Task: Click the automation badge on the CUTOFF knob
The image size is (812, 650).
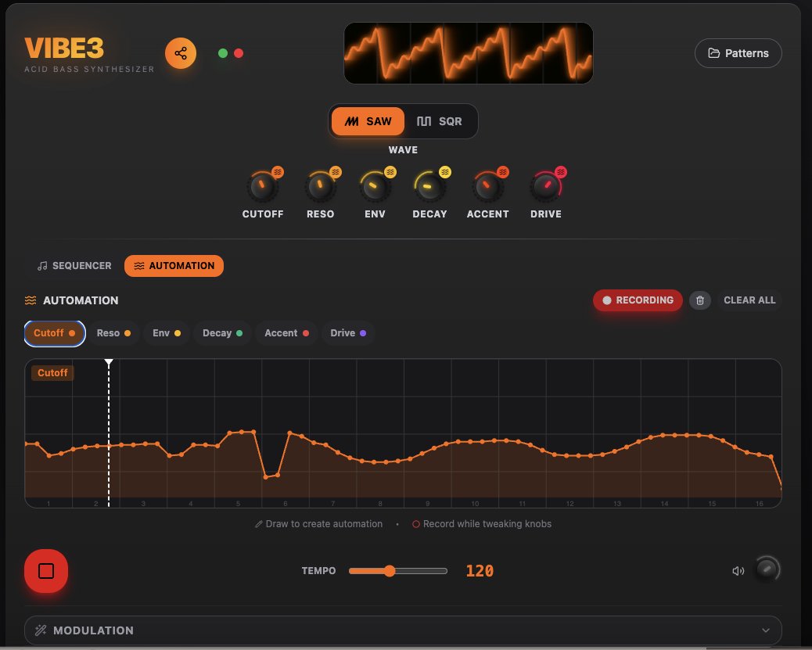Action: tap(278, 172)
